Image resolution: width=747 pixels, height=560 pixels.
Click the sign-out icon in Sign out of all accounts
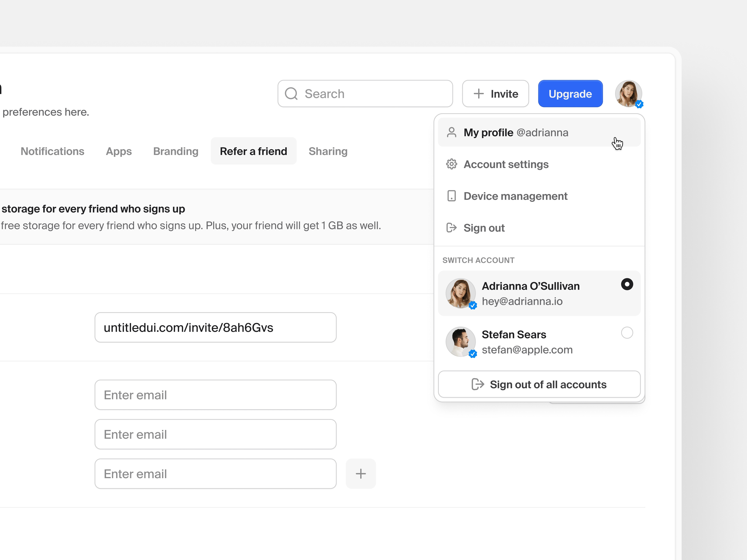point(478,384)
